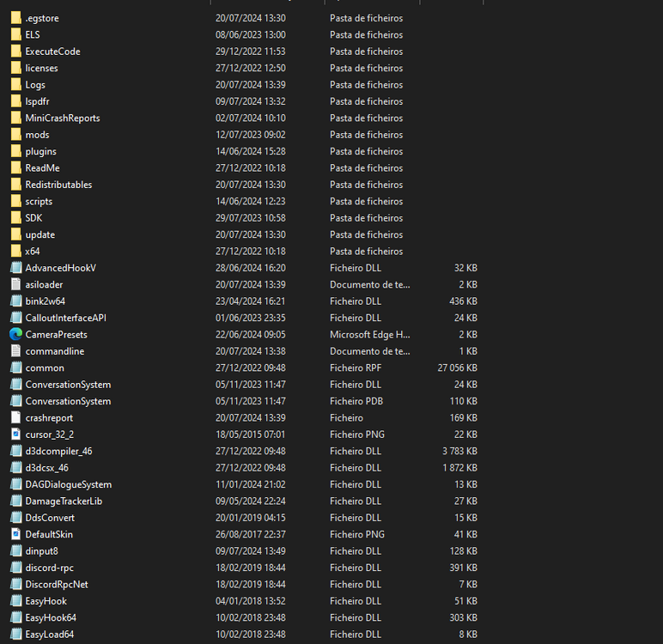The image size is (663, 644).
Task: Click the 169 KB size value
Action: tap(463, 417)
